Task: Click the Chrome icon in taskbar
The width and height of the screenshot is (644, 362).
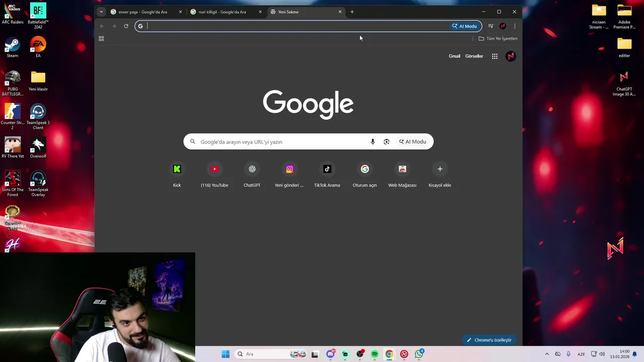Action: click(x=389, y=354)
